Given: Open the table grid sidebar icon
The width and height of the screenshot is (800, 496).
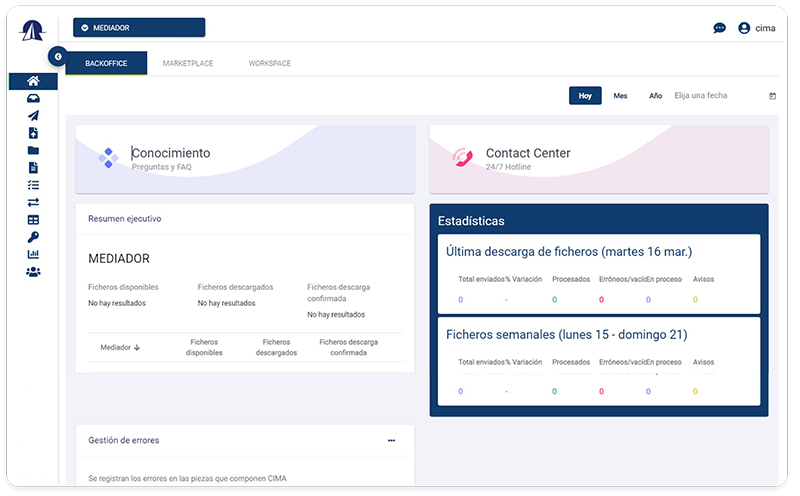Looking at the screenshot, I should [x=33, y=220].
